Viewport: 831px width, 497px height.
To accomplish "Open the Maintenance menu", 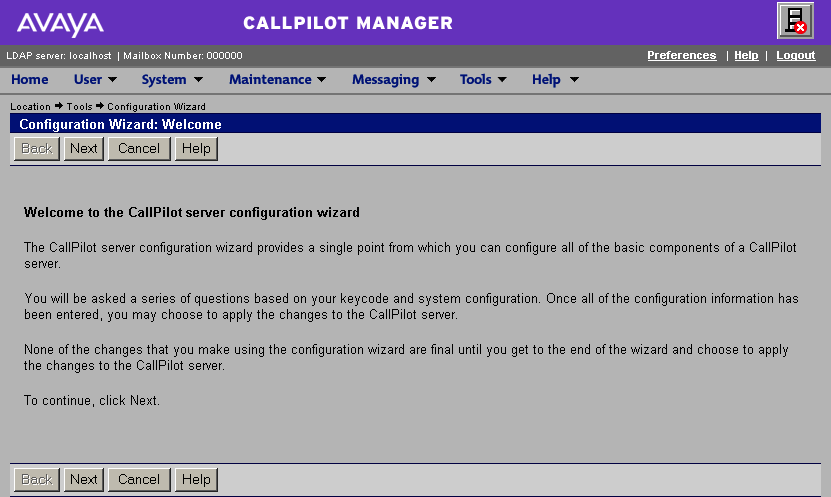I will (270, 79).
